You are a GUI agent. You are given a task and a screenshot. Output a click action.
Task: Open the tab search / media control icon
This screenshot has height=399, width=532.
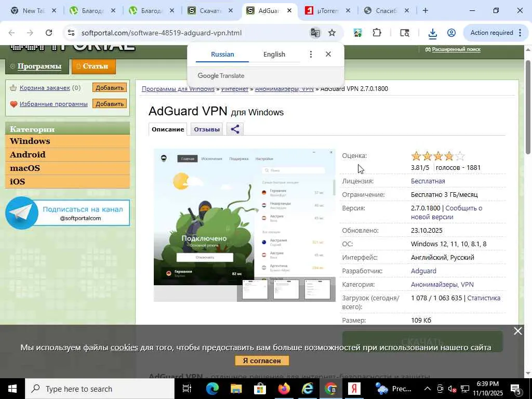pyautogui.click(x=404, y=33)
